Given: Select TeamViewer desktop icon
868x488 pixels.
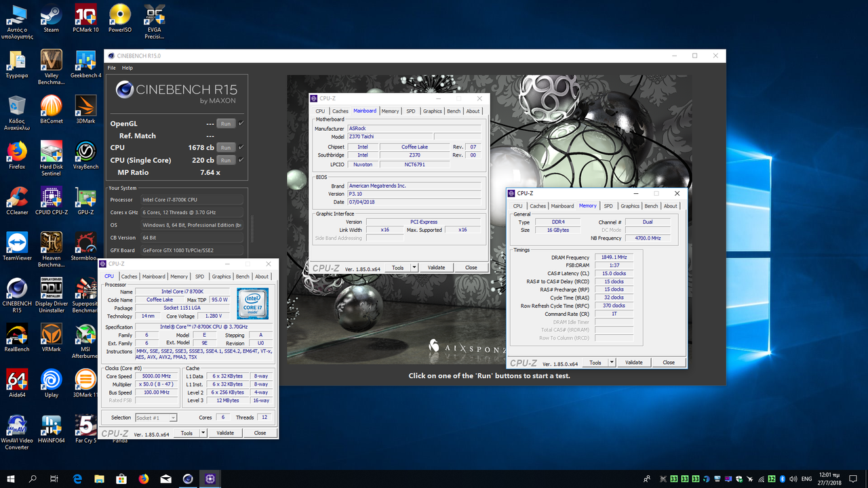Looking at the screenshot, I should click(17, 247).
